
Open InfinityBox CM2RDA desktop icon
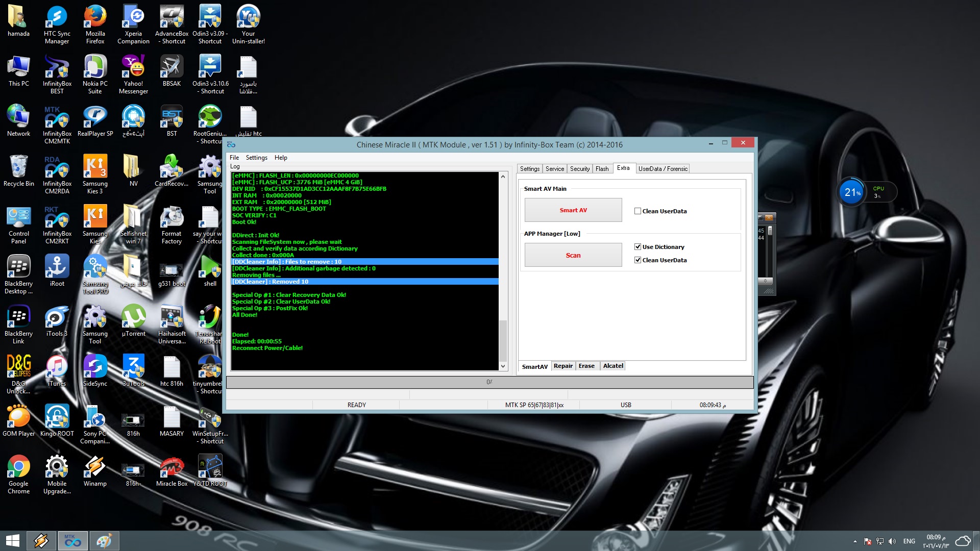pyautogui.click(x=57, y=174)
